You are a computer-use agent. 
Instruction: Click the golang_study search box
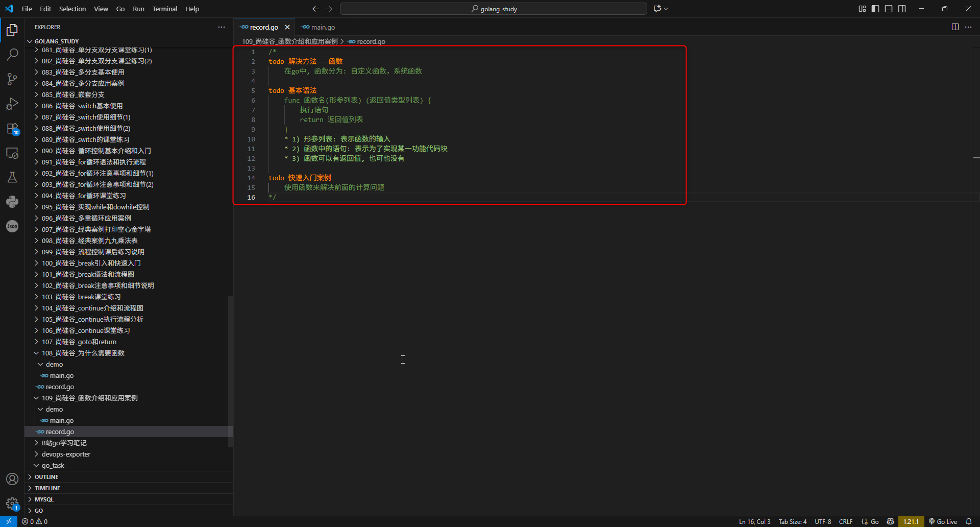coord(494,9)
